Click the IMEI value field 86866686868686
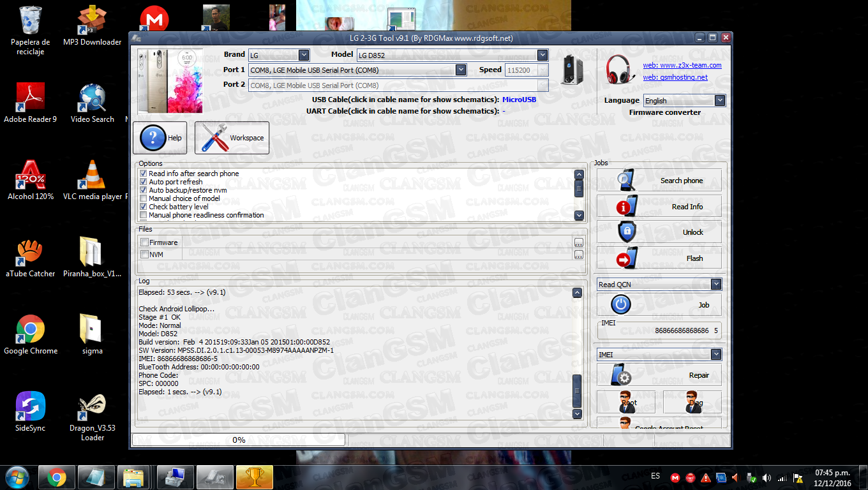The image size is (868, 490). pos(659,330)
